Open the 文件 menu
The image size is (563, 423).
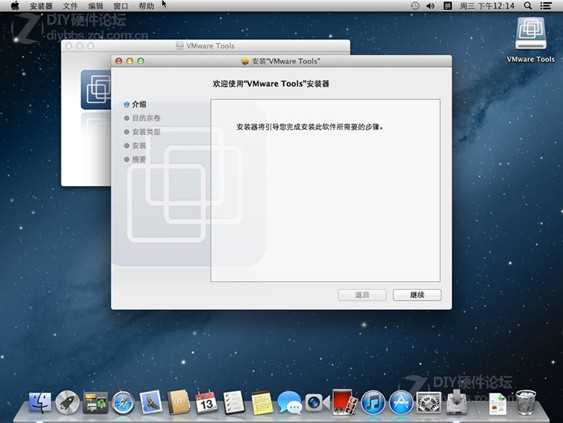pyautogui.click(x=70, y=6)
